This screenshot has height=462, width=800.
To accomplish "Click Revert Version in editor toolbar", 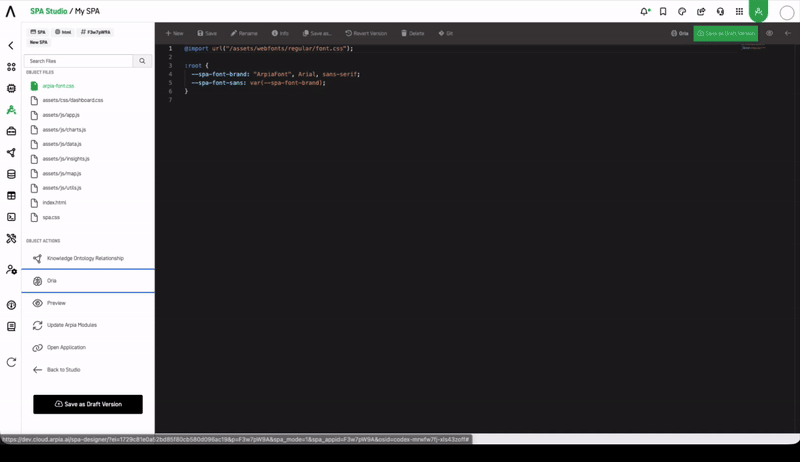I will (x=366, y=33).
